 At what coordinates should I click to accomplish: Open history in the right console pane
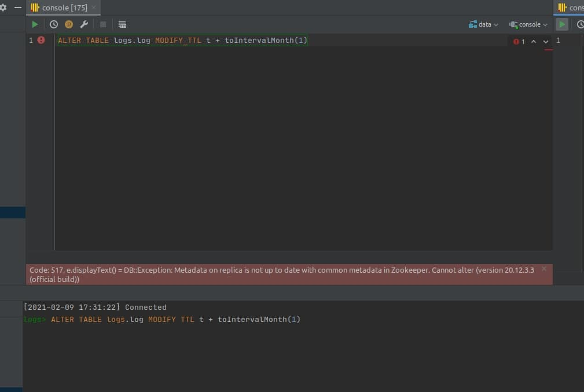pyautogui.click(x=581, y=24)
